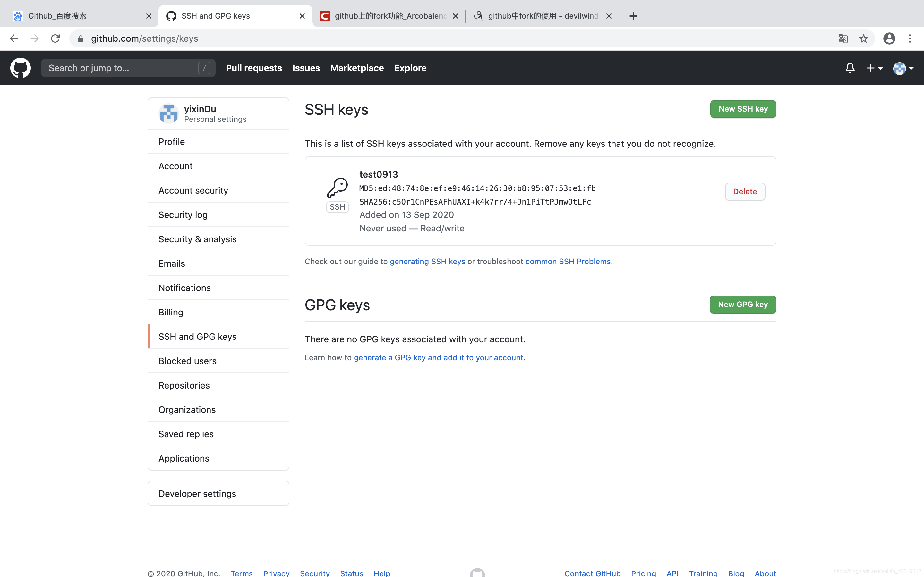Screen dimensions: 924x577
Task: Click the bookmark/star this page icon
Action: coord(864,38)
